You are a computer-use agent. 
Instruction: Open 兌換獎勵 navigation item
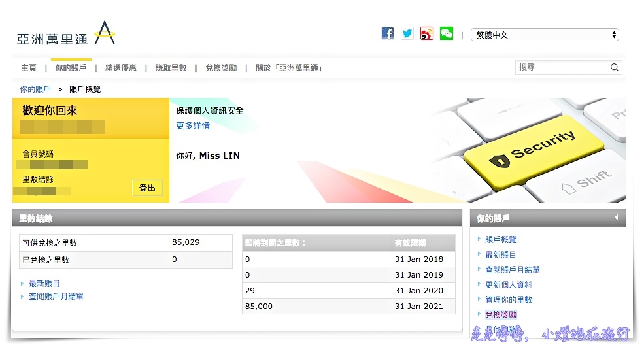221,68
